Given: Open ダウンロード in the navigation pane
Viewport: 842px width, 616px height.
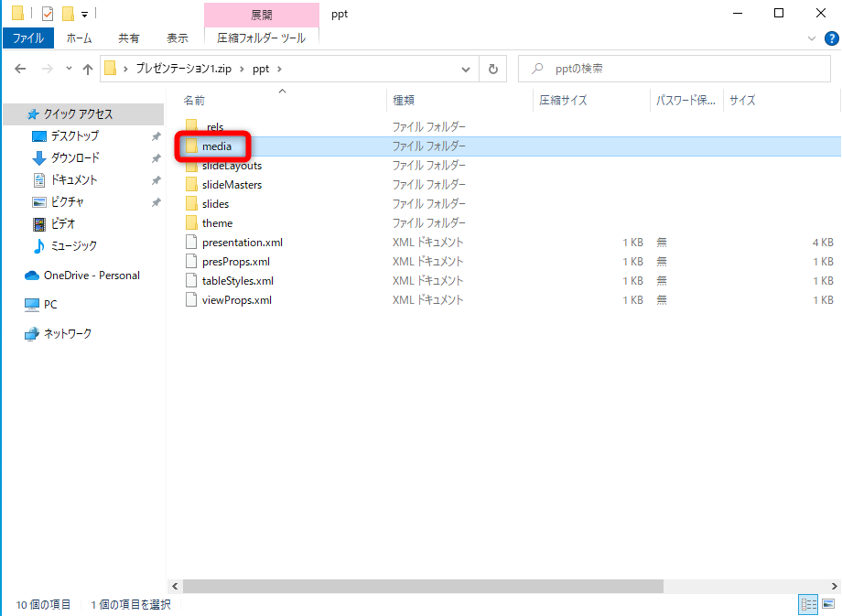Looking at the screenshot, I should point(75,158).
